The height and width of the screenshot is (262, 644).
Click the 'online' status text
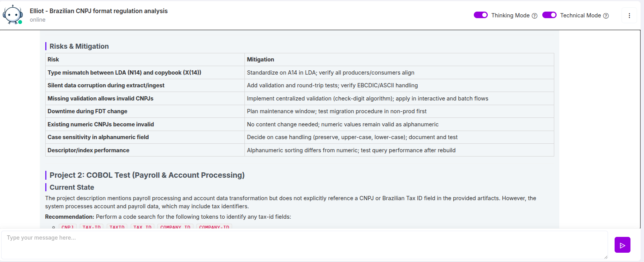38,20
